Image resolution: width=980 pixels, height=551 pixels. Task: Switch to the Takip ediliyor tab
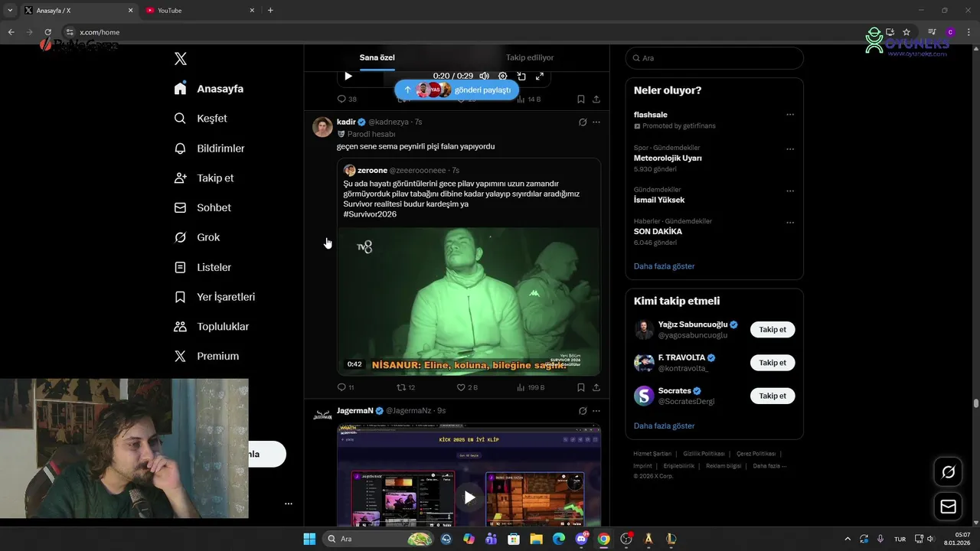coord(530,57)
